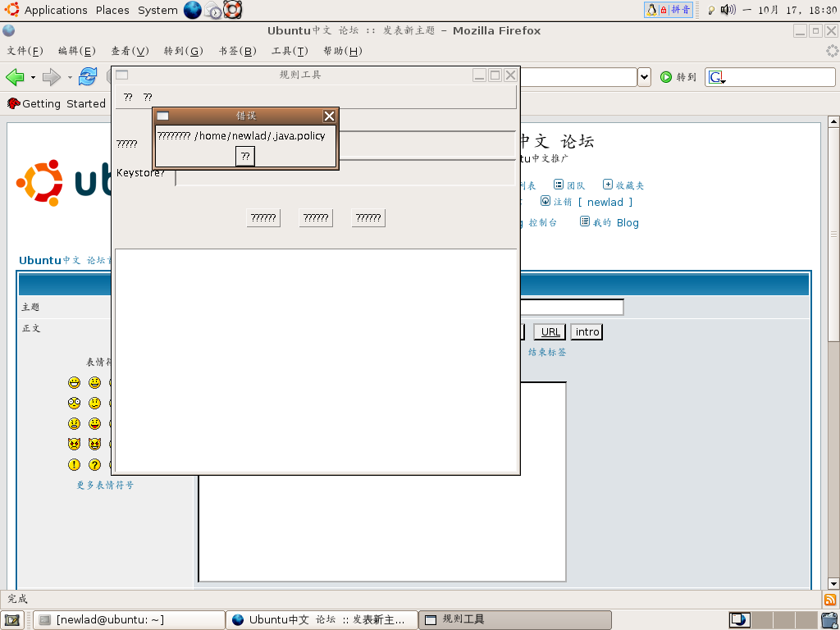Launch the web browser globe icon in panel
The width and height of the screenshot is (840, 630).
tap(193, 10)
